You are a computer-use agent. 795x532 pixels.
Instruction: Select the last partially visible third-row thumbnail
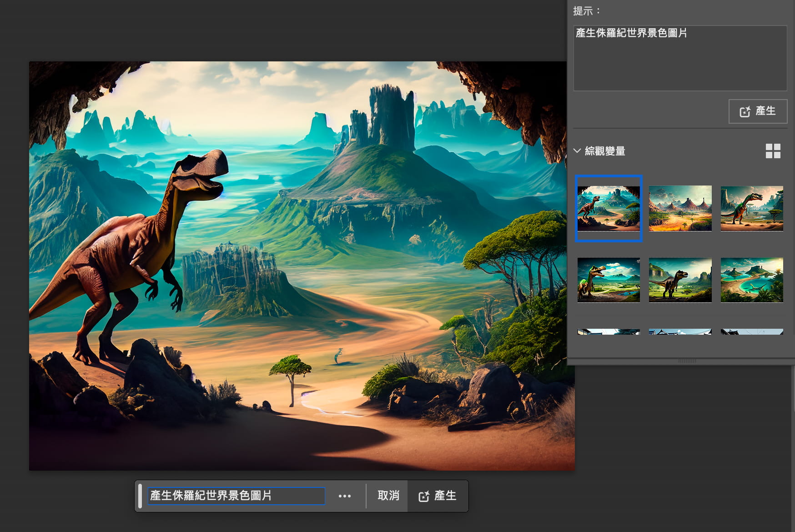click(x=752, y=332)
